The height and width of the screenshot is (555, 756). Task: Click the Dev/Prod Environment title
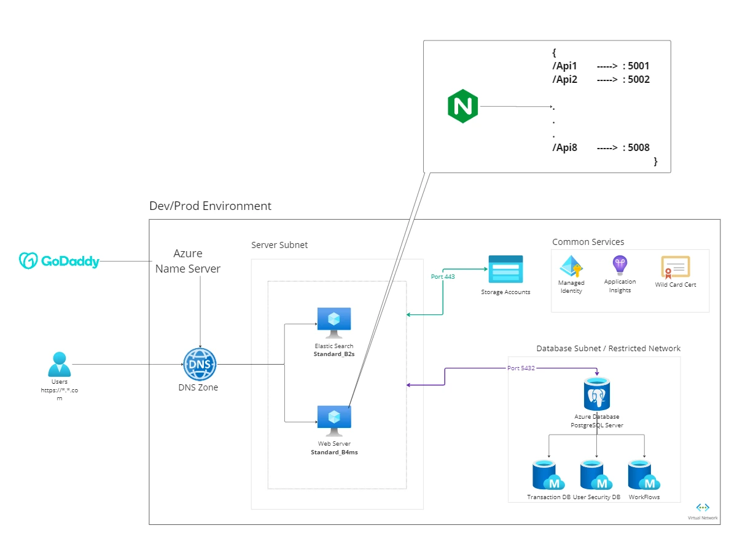tap(210, 206)
